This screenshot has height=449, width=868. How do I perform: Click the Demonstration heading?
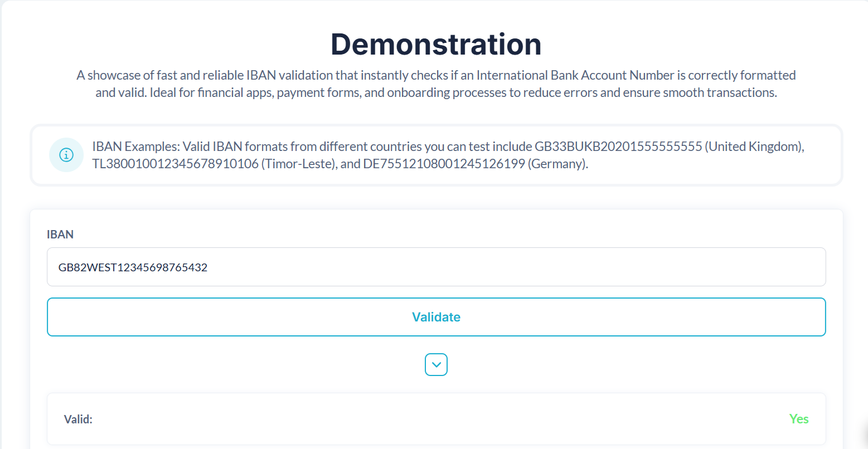[x=436, y=45]
